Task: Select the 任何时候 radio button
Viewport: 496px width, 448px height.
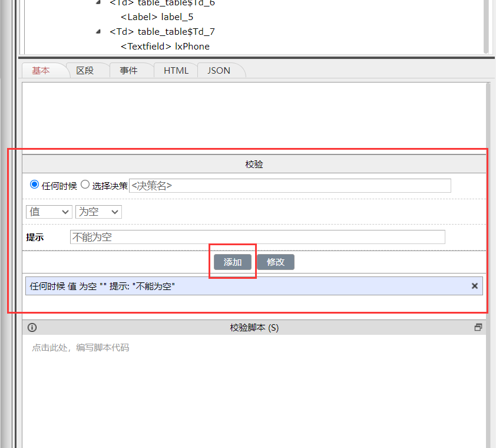Action: tap(34, 184)
